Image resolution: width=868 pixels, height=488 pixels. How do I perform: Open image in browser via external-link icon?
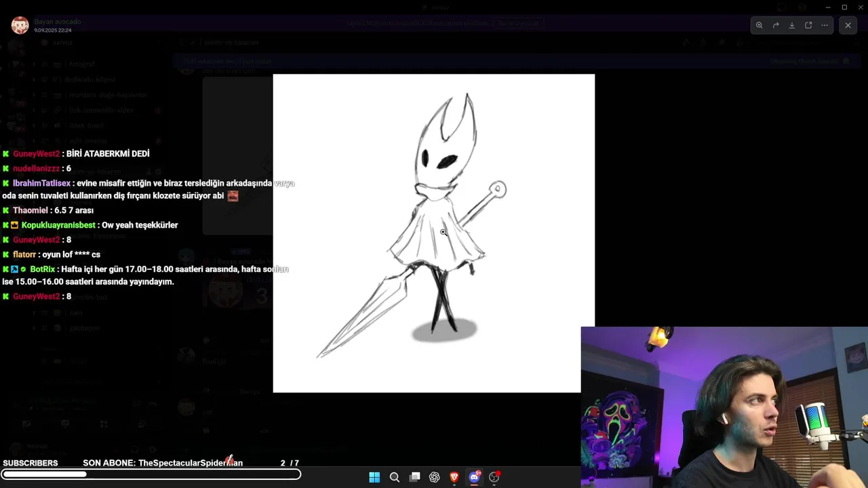(808, 25)
